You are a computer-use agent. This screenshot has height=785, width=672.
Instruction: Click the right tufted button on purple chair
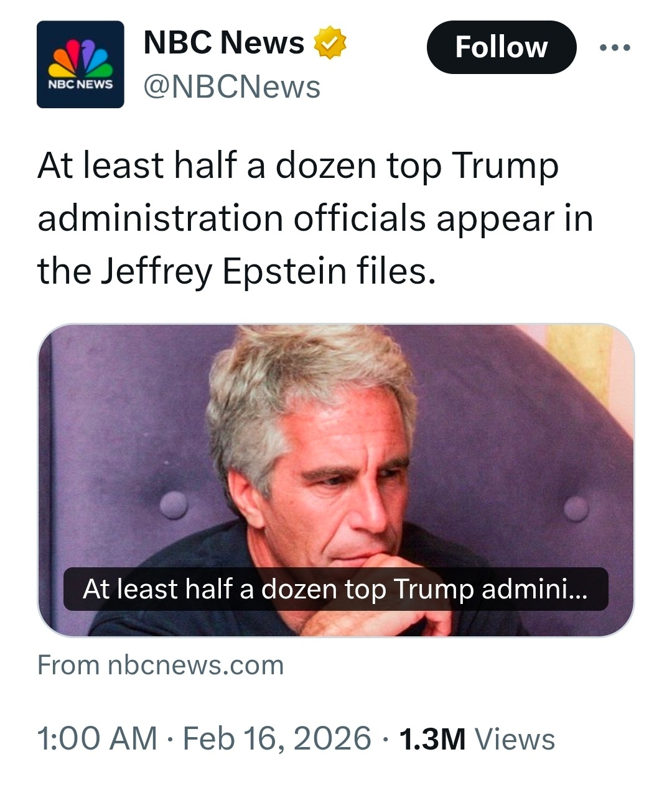point(576,508)
